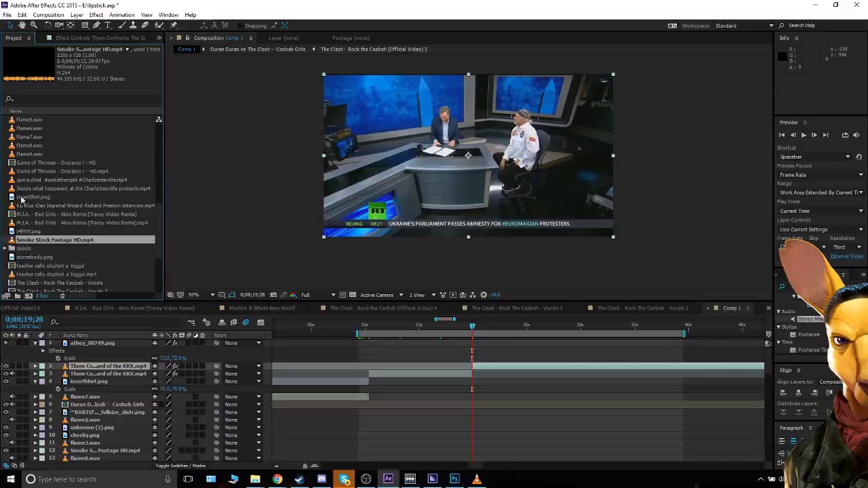Image resolution: width=868 pixels, height=488 pixels.
Task: Select the Pen tool
Action: pos(96,25)
